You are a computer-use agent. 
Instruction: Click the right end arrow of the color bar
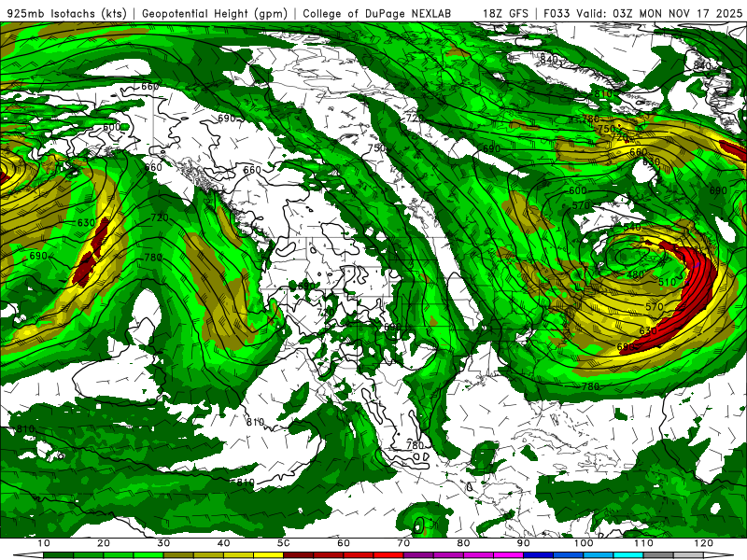718,554
